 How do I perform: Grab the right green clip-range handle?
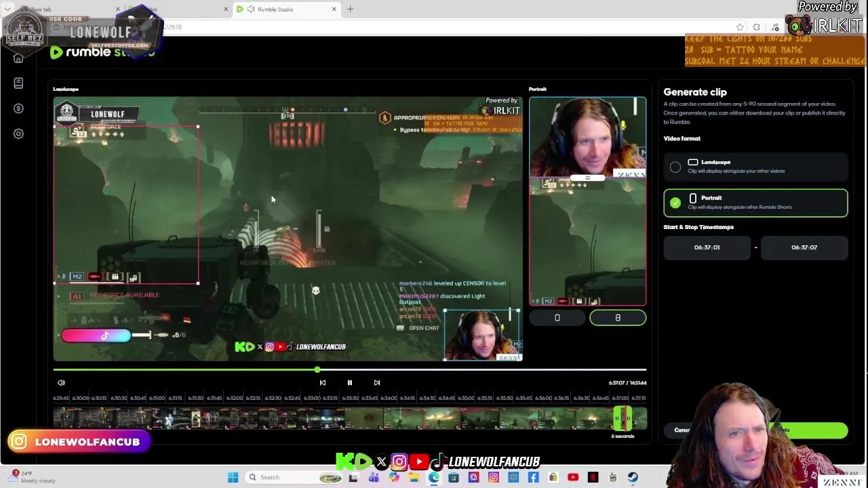click(629, 419)
